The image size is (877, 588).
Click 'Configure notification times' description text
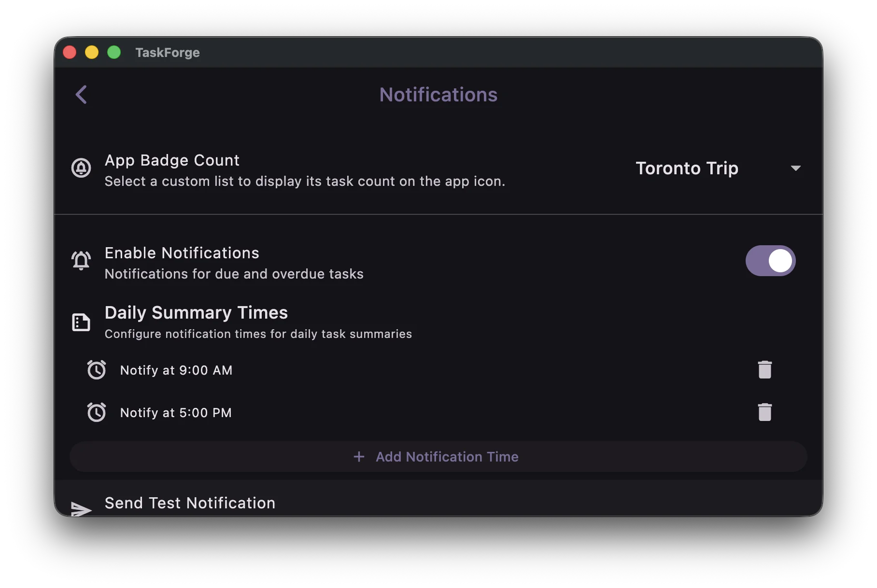tap(258, 334)
